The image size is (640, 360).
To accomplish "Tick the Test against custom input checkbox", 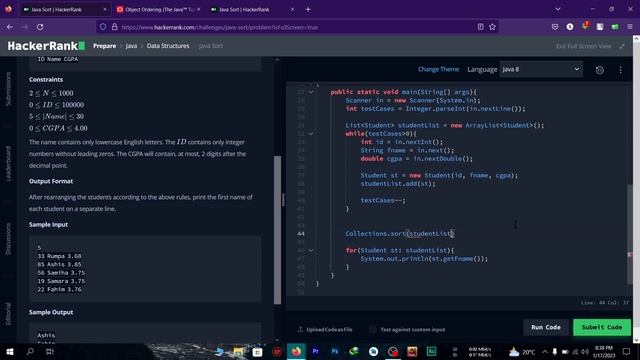I will coord(373,329).
